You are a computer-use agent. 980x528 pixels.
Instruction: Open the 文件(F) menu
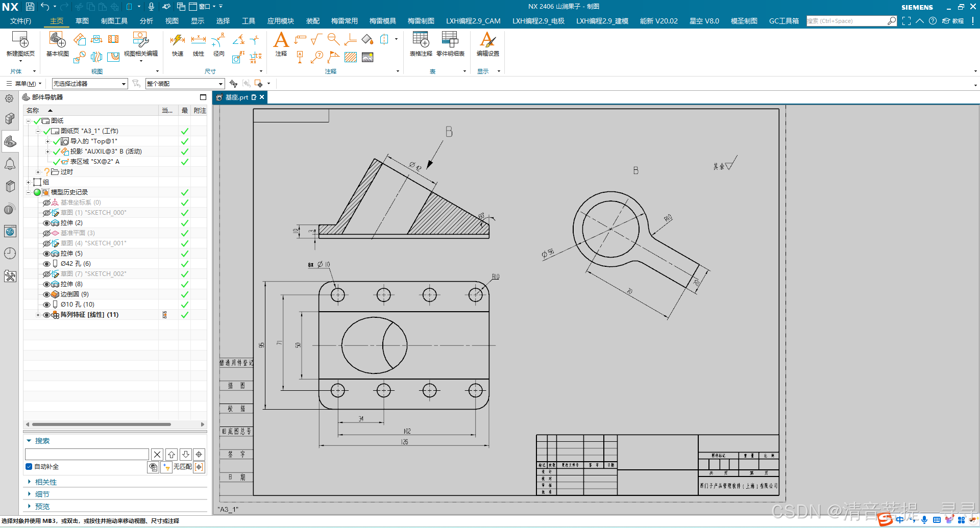tap(20, 21)
